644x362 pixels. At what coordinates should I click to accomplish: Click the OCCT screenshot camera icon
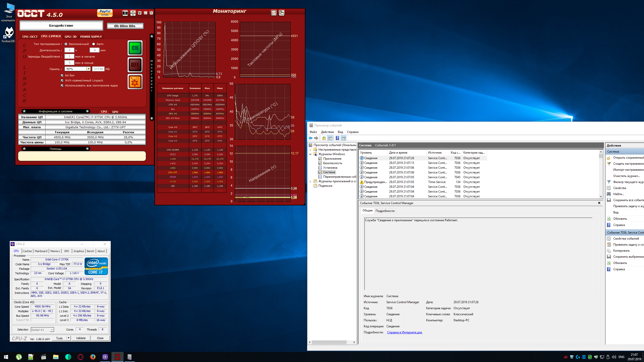(x=125, y=13)
